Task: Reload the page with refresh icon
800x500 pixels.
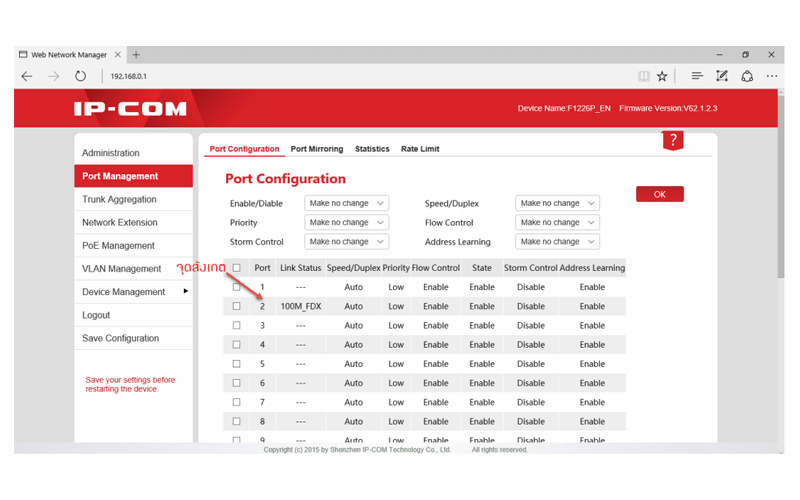Action: click(80, 77)
